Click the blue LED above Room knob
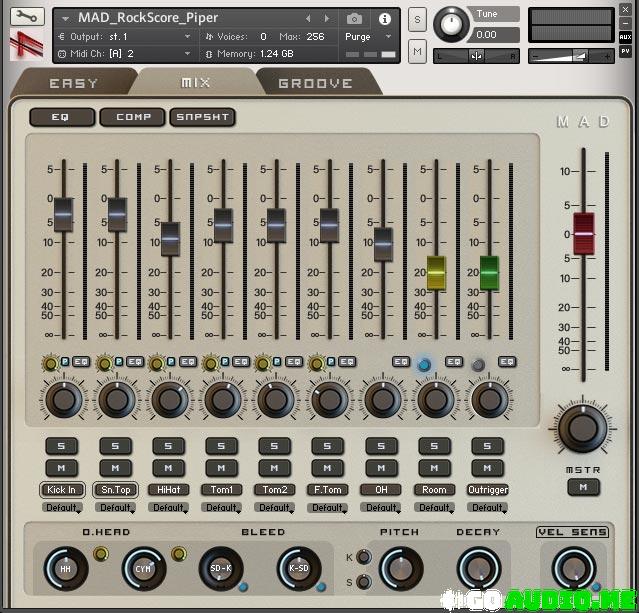The width and height of the screenshot is (639, 613). [424, 365]
